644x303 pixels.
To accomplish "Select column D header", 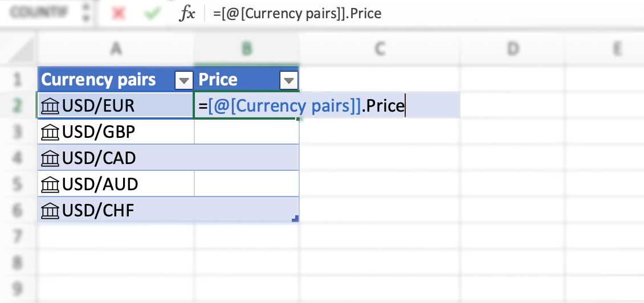I will pos(513,50).
